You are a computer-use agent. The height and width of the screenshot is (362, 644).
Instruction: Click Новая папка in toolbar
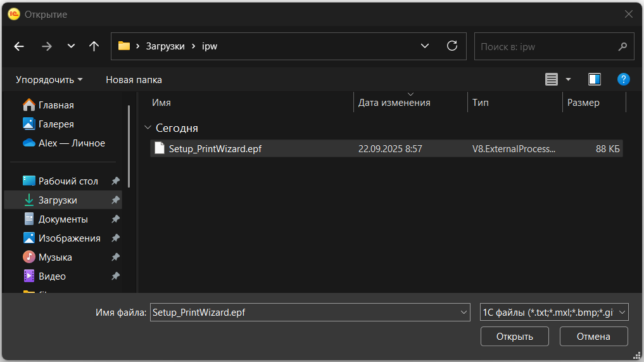pyautogui.click(x=134, y=80)
